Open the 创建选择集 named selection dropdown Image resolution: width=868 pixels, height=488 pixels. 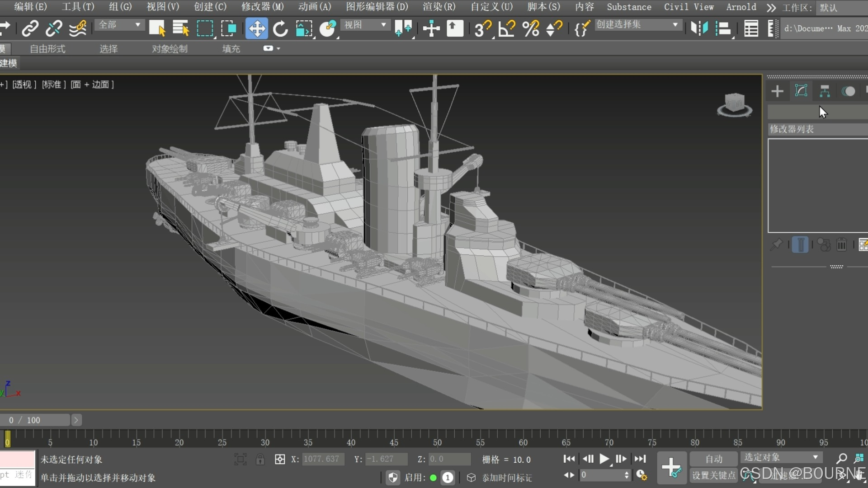(637, 25)
